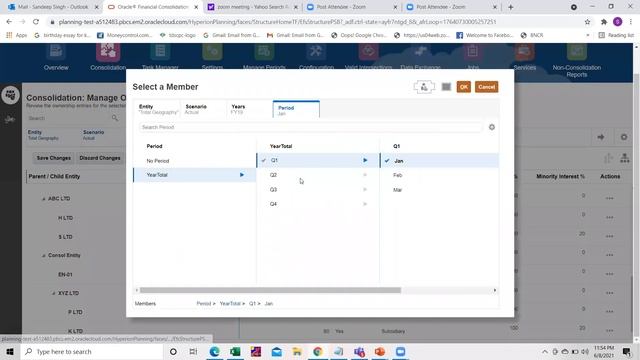Open the Data Exchange card icon

pos(420,52)
